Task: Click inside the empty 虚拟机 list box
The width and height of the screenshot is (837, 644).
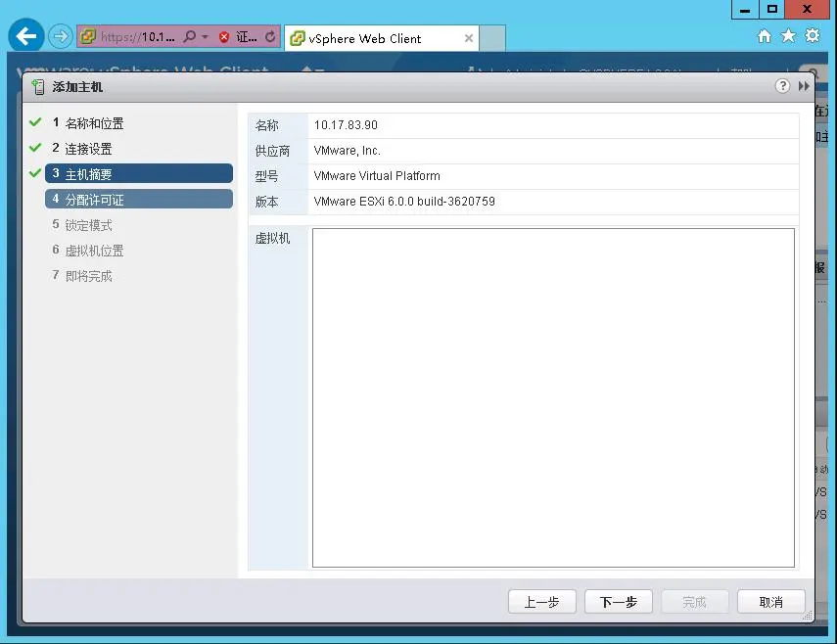Action: (553, 397)
